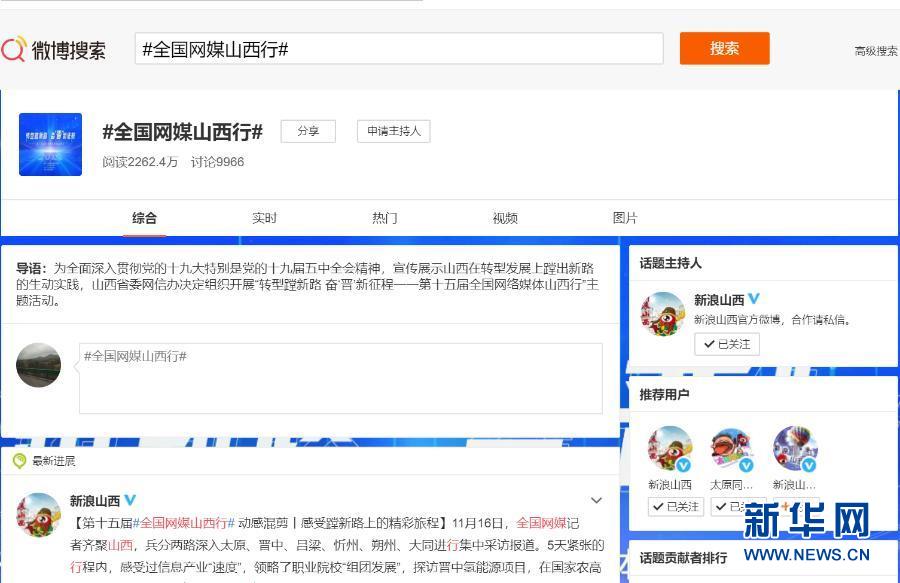
Task: Click the Weibo search logo
Action: point(54,49)
